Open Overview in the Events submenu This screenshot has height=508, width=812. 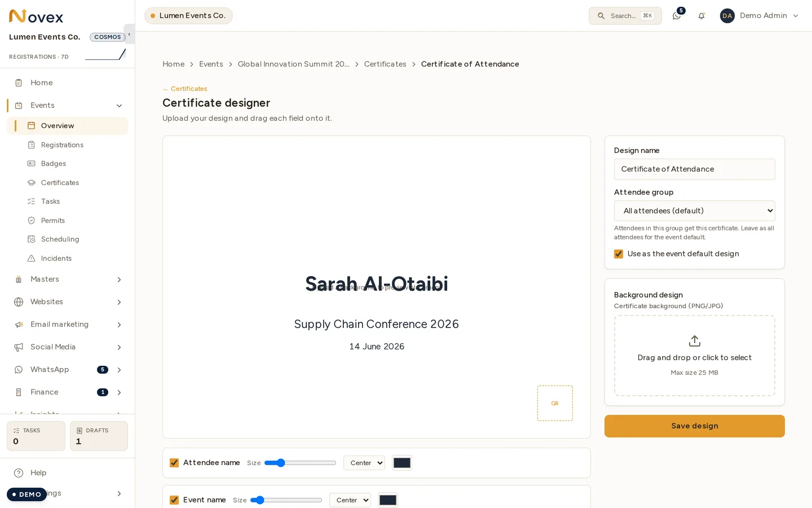(68, 126)
